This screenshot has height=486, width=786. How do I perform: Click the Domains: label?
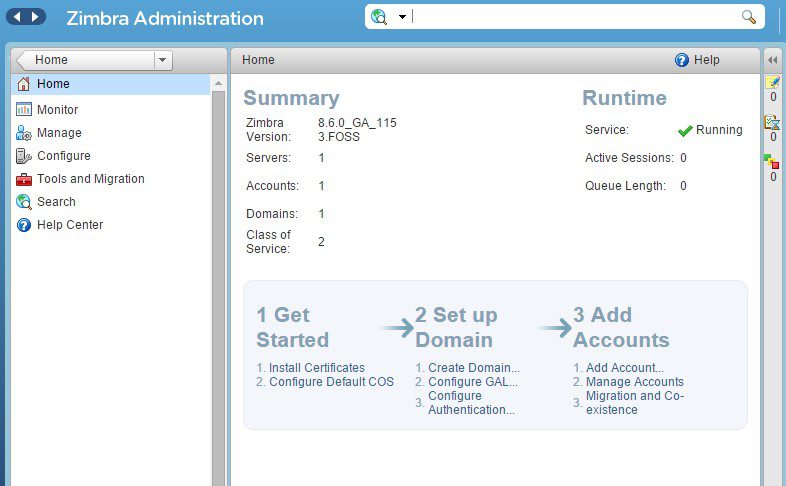point(272,214)
